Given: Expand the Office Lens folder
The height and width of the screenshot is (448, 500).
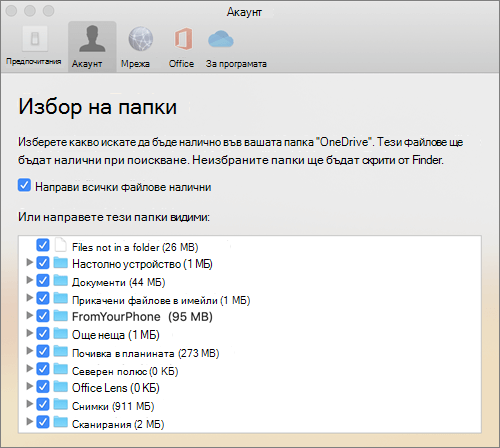Looking at the screenshot, I should [29, 386].
